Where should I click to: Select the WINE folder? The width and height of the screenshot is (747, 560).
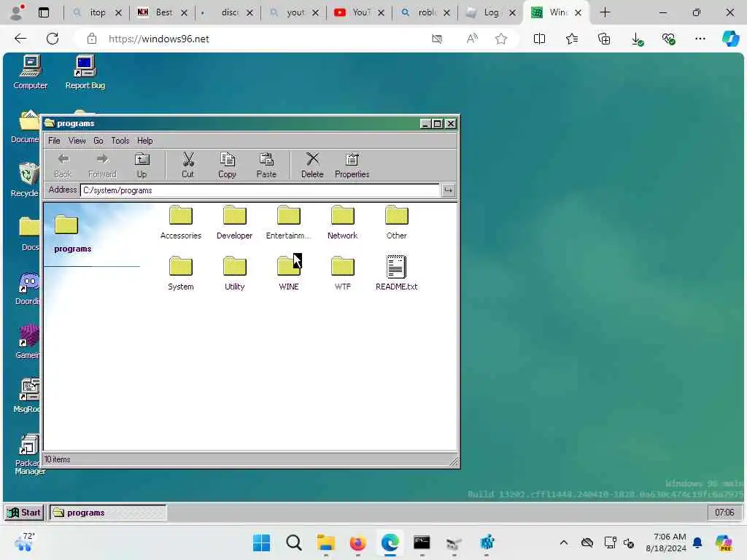(x=288, y=273)
